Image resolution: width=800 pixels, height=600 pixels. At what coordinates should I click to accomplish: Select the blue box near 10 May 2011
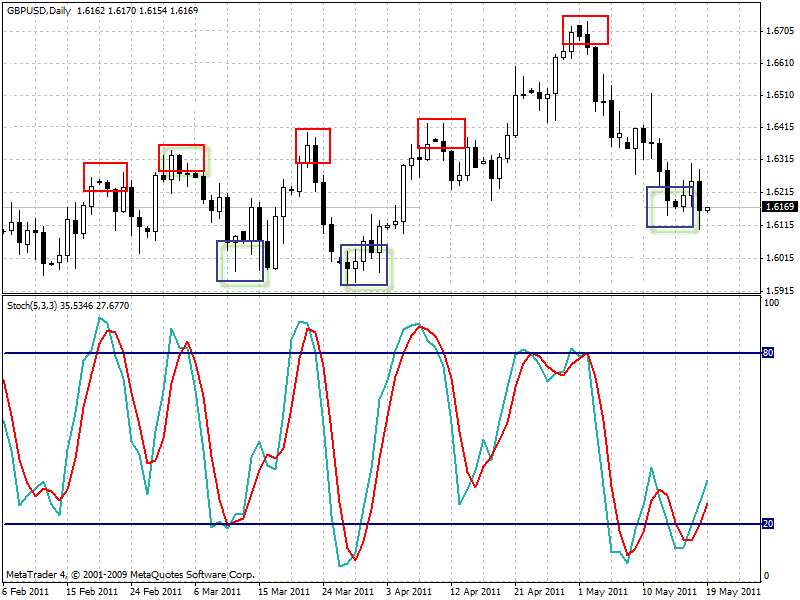tap(670, 207)
